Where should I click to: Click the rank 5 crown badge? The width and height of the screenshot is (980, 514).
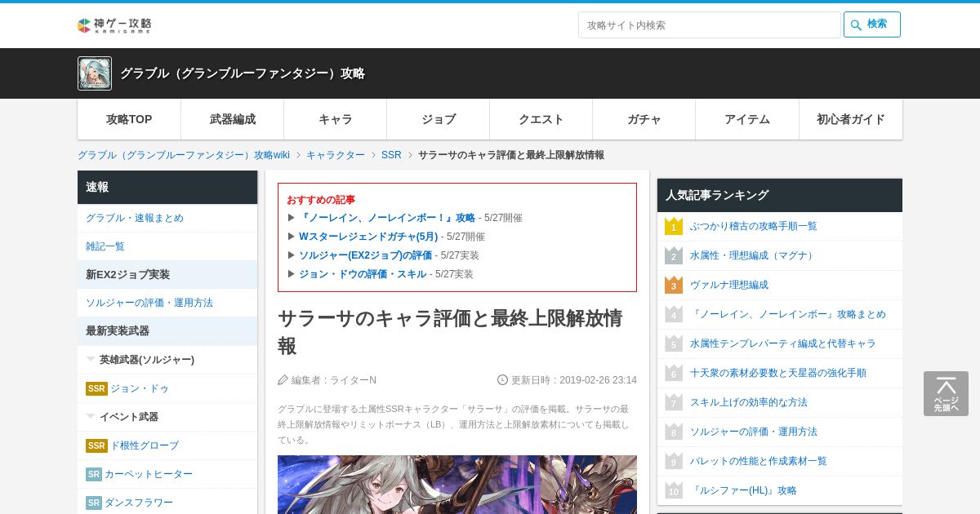(674, 343)
